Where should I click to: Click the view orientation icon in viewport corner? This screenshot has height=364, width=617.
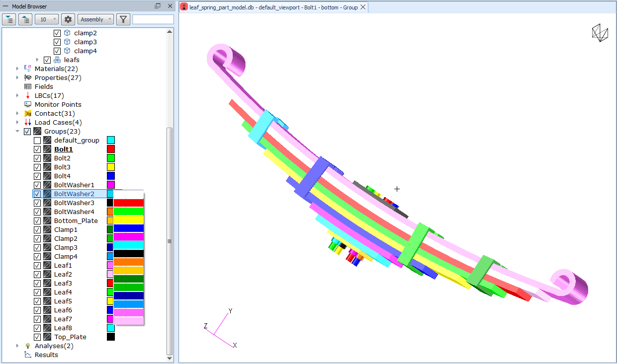[x=600, y=33]
